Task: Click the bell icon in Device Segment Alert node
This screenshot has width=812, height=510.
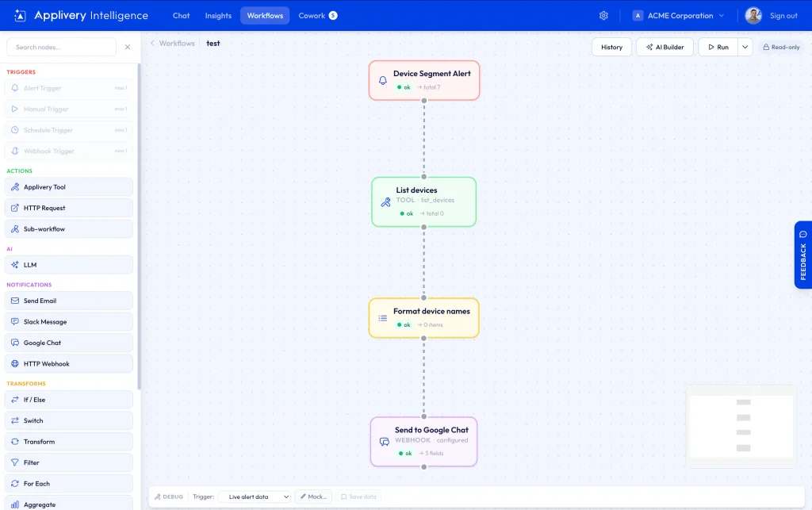Action: tap(383, 80)
